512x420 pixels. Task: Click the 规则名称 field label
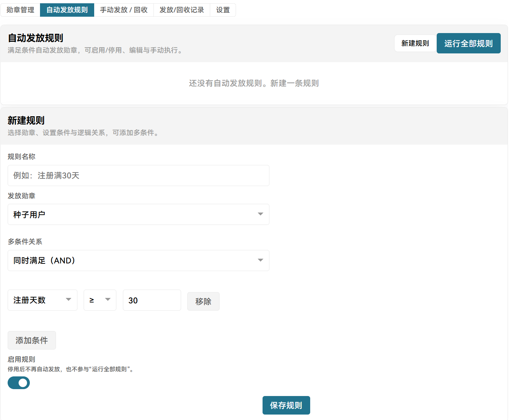(x=21, y=157)
